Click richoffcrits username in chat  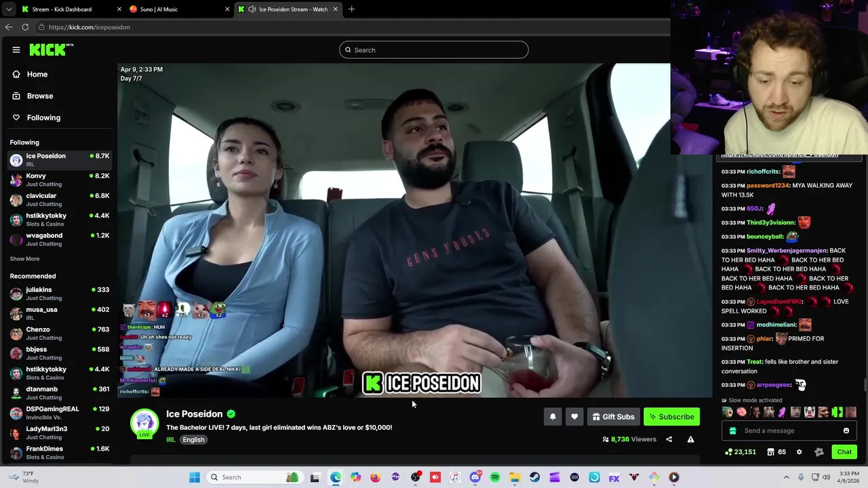click(764, 172)
